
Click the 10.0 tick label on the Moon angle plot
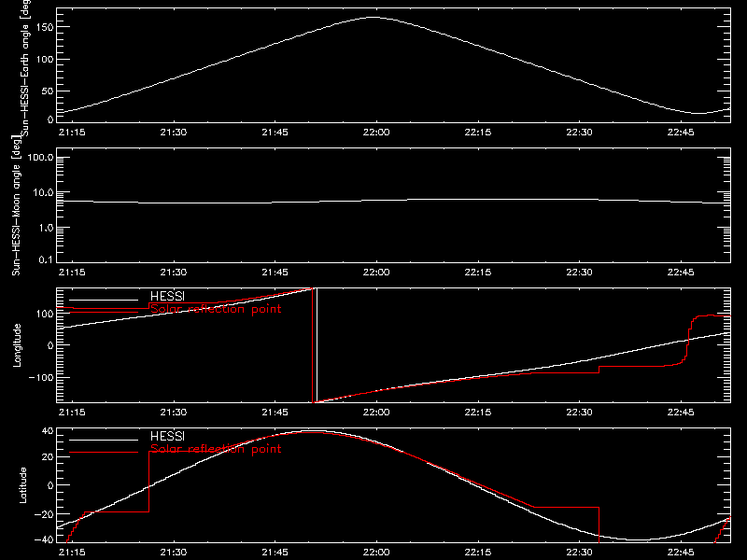tap(43, 192)
